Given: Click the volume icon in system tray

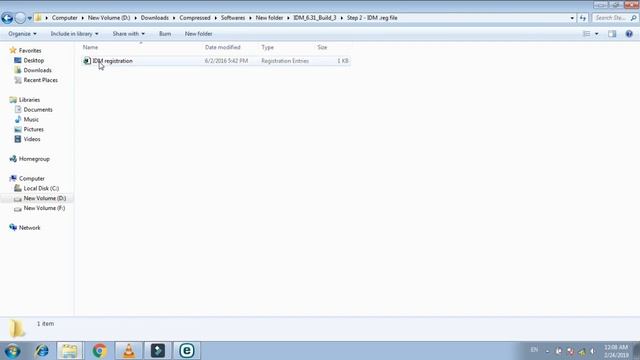Looking at the screenshot, I should (593, 351).
